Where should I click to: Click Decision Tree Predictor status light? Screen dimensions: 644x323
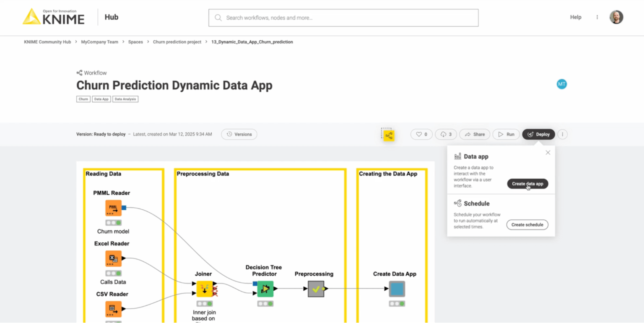click(x=265, y=304)
